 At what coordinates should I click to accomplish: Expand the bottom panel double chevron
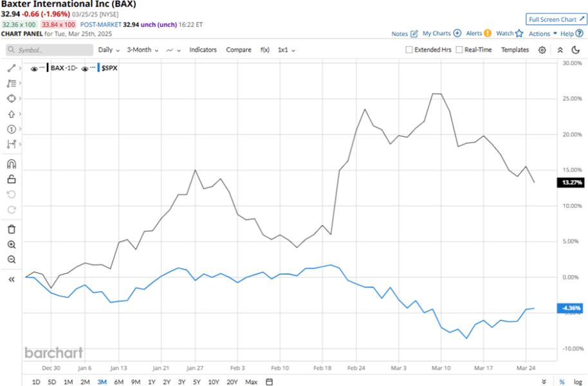[544, 382]
